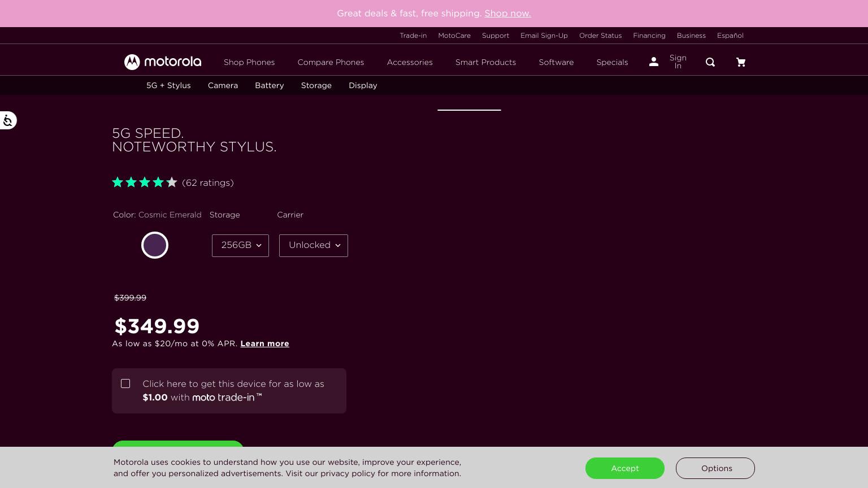
Task: Jump to the Display section
Action: (363, 85)
